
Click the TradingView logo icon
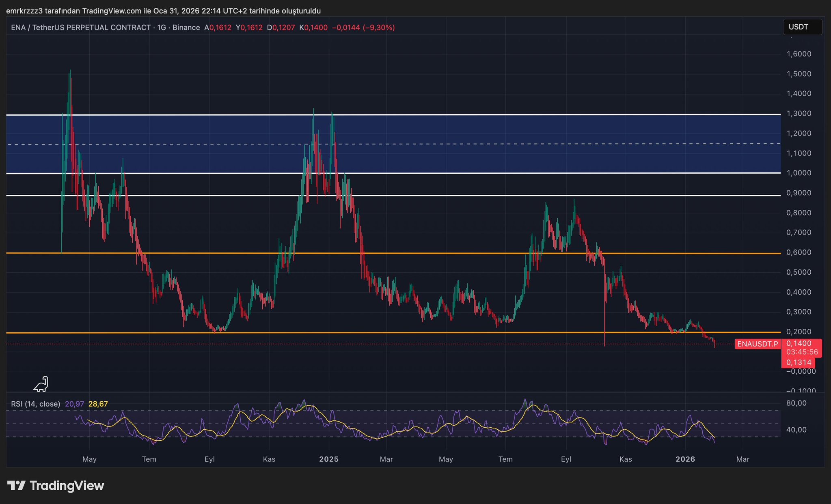tap(17, 485)
